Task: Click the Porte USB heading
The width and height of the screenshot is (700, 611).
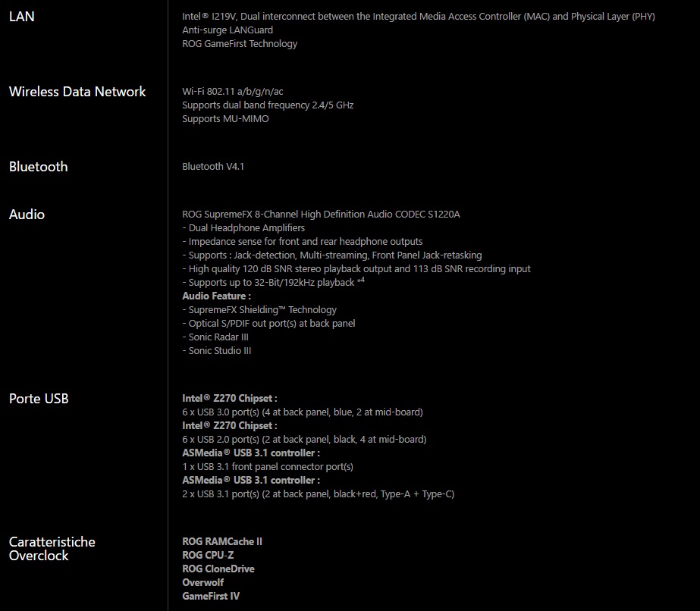Action: pyautogui.click(x=39, y=399)
